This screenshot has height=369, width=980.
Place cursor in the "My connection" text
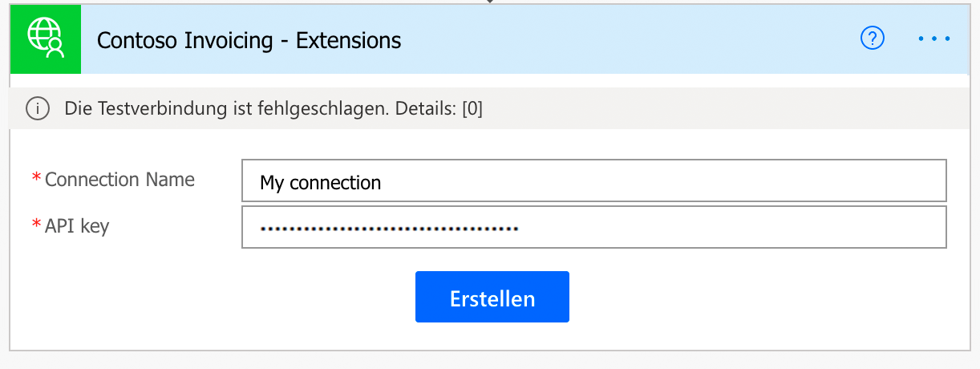point(320,183)
